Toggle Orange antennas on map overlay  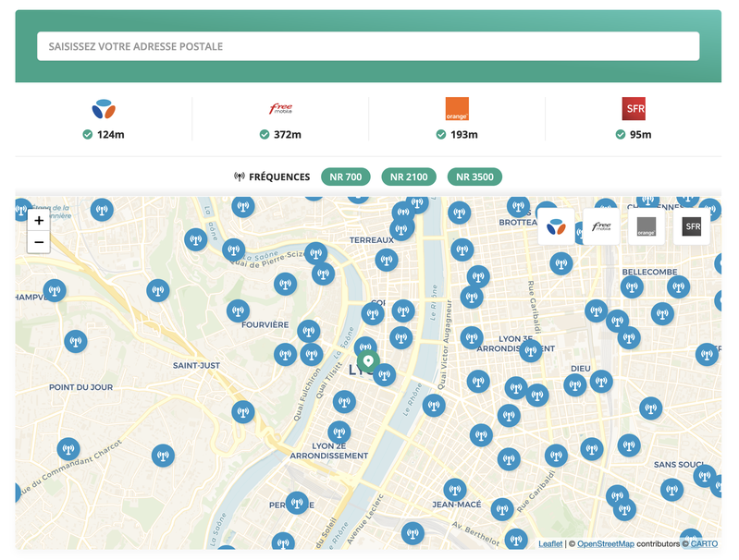(x=647, y=226)
